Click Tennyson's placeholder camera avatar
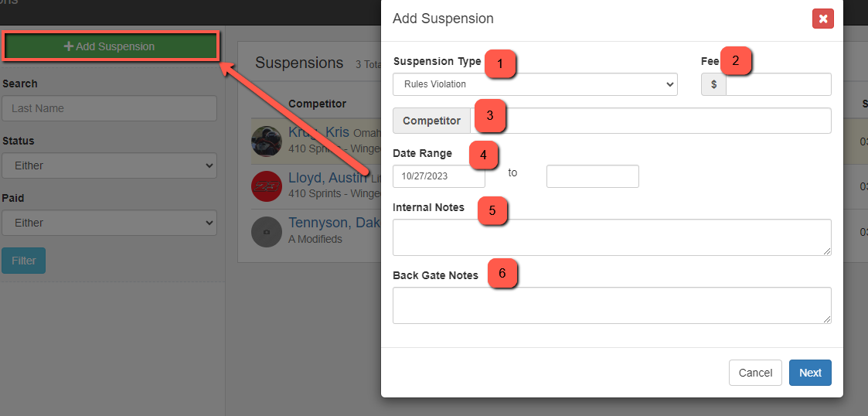This screenshot has height=416, width=868. click(x=266, y=231)
